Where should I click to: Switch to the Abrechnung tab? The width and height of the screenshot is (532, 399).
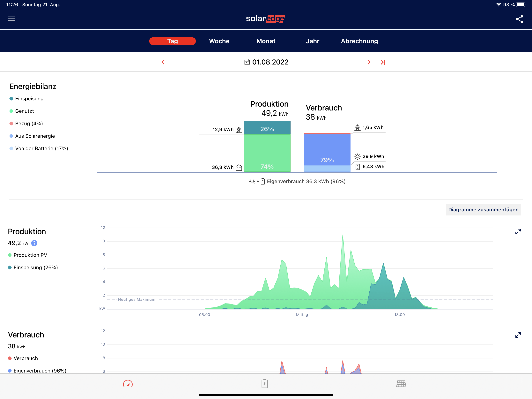359,41
